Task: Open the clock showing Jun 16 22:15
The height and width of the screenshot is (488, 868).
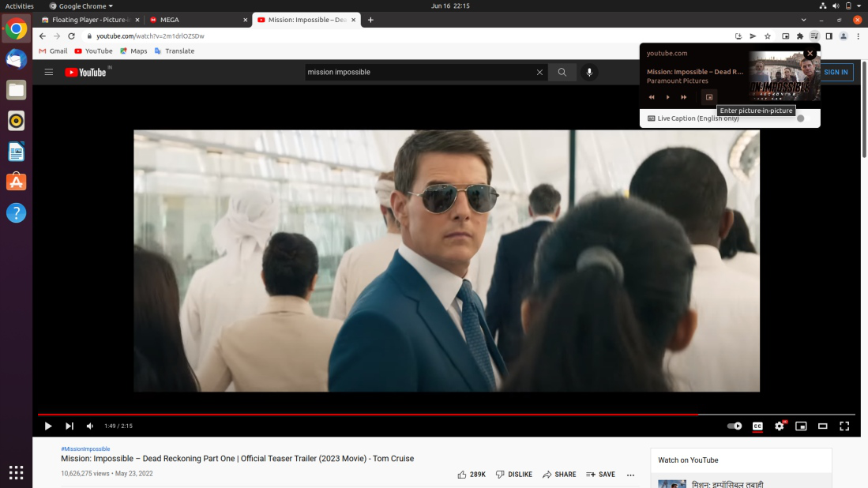Action: click(x=450, y=6)
